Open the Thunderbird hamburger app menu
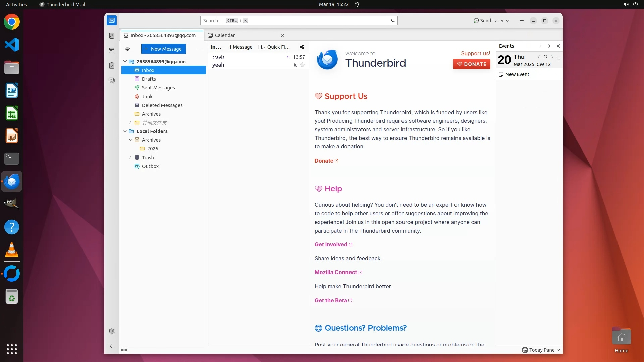 tap(521, 21)
